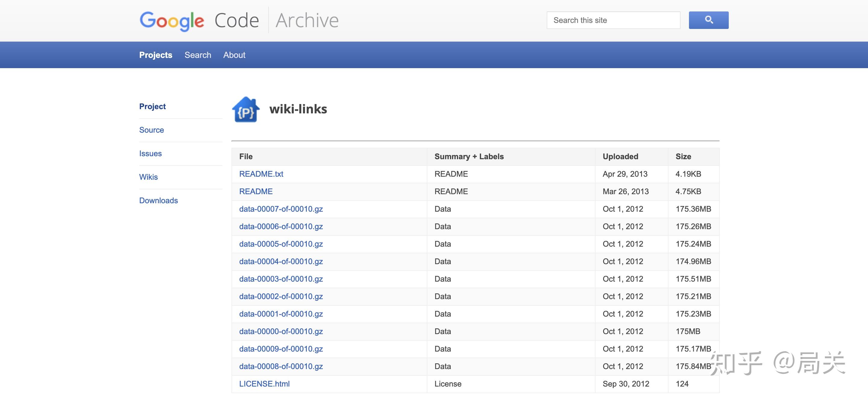
Task: Select Project in the sidebar
Action: click(152, 106)
